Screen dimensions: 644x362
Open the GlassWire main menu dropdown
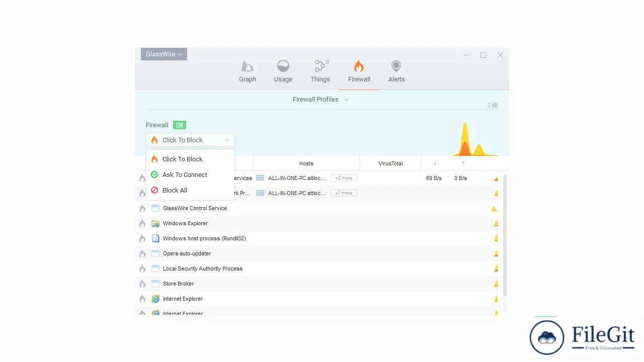tap(164, 54)
